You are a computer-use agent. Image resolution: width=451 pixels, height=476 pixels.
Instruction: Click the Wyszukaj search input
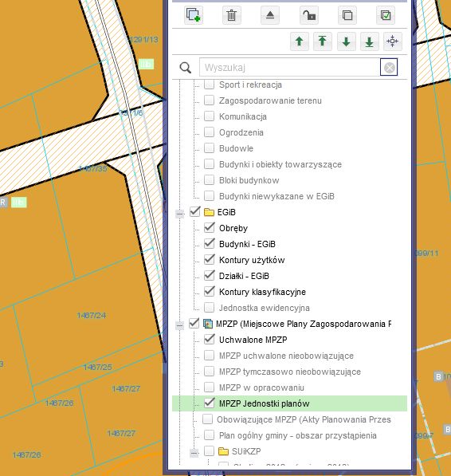(x=290, y=68)
